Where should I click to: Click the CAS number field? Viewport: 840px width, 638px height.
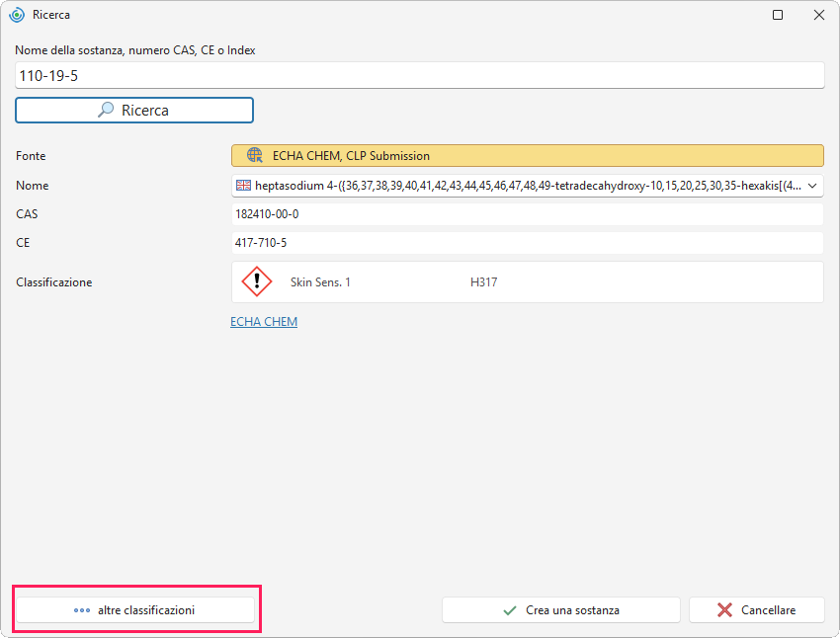[527, 214]
